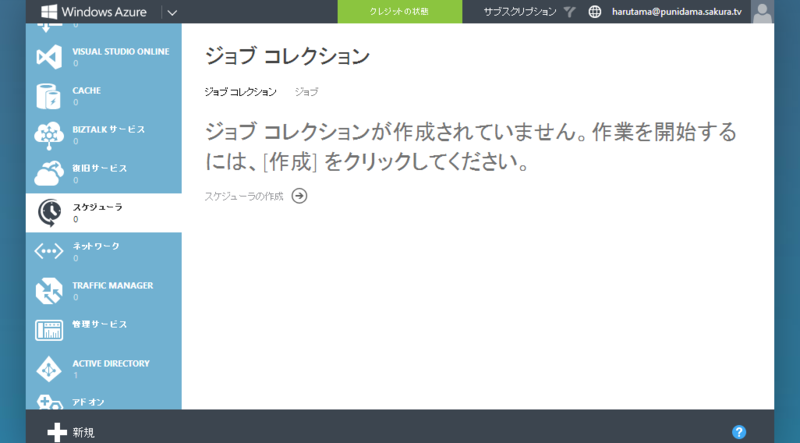The width and height of the screenshot is (800, 443).
Task: Click the Windows Azure logo
Action: [93, 12]
